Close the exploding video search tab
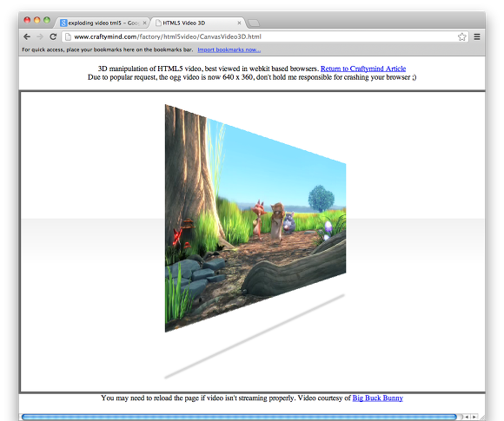The image size is (504, 421). (x=144, y=23)
